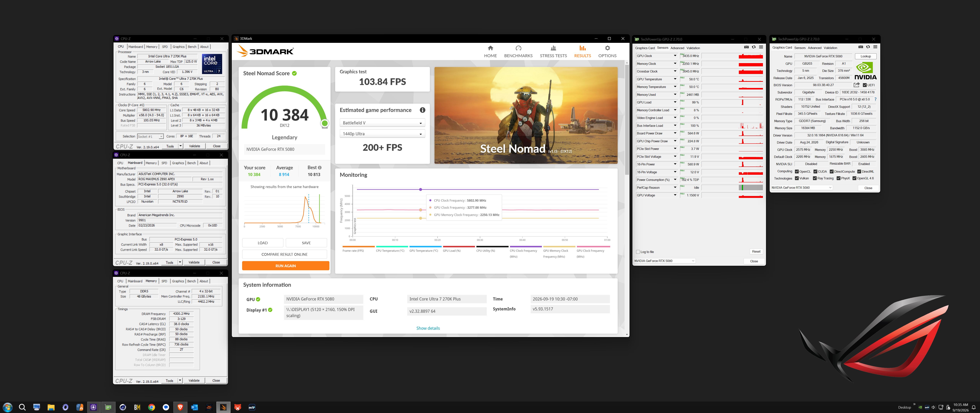Open Google Chrome from the taskbar
Viewport: 980px width, 413px height.
click(151, 407)
